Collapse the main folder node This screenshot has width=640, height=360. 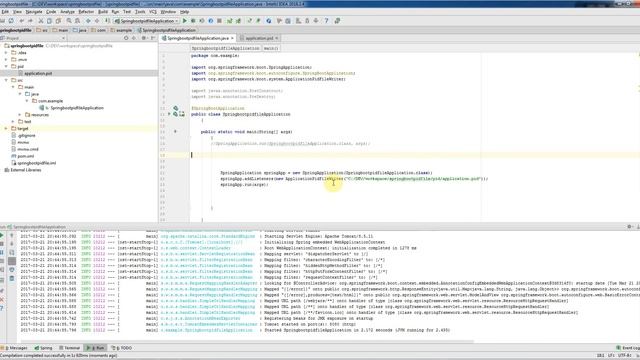[x=13, y=87]
